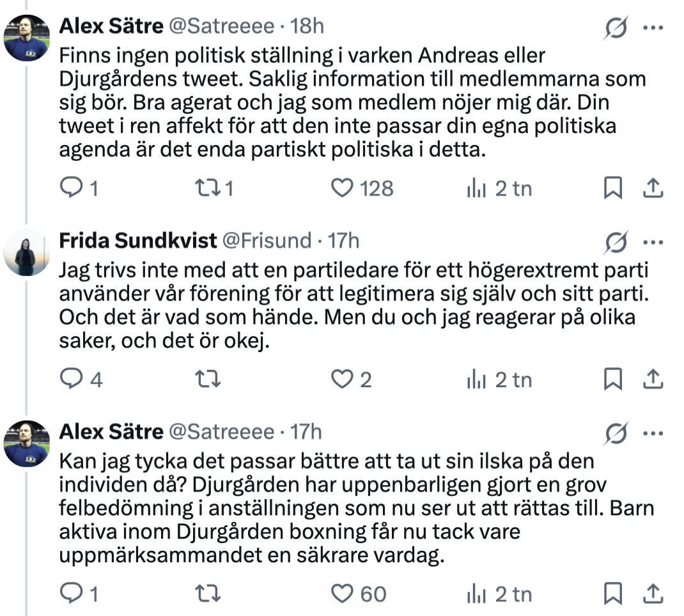Like the tweet with 60 likes

coord(342,594)
